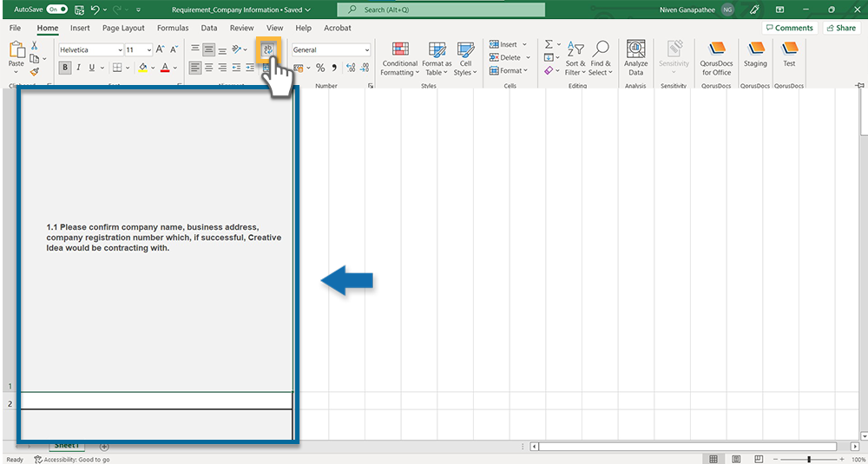The height and width of the screenshot is (464, 868).
Task: Toggle italic formatting
Action: 78,68
